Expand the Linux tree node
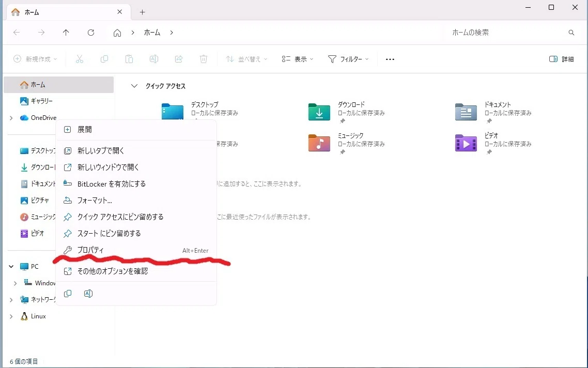588x368 pixels. tap(11, 316)
